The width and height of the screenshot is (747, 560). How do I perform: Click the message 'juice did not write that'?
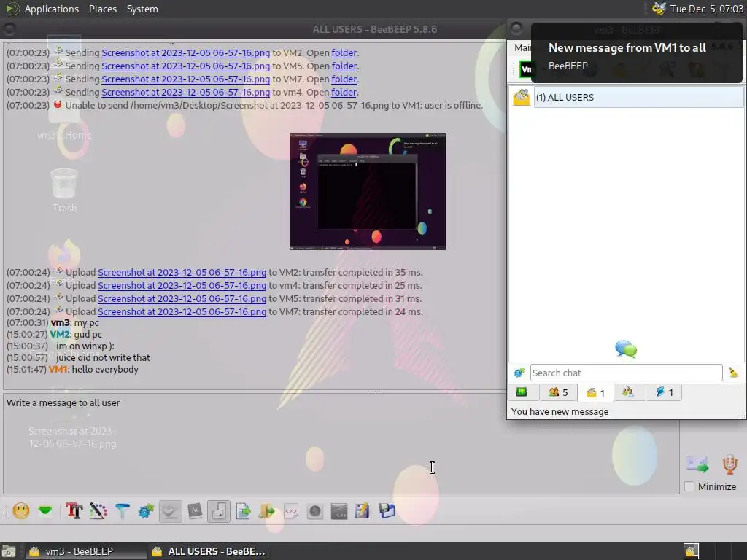(103, 357)
